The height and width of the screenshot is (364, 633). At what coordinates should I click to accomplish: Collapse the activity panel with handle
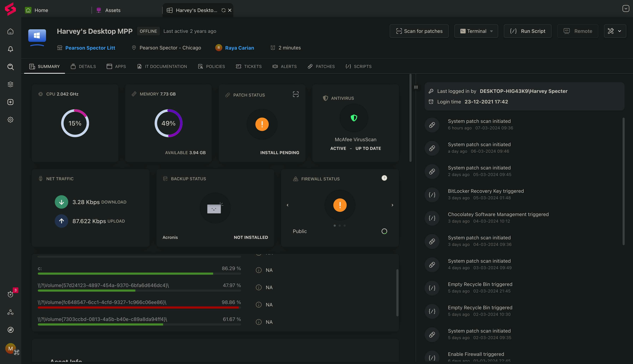tap(416, 87)
